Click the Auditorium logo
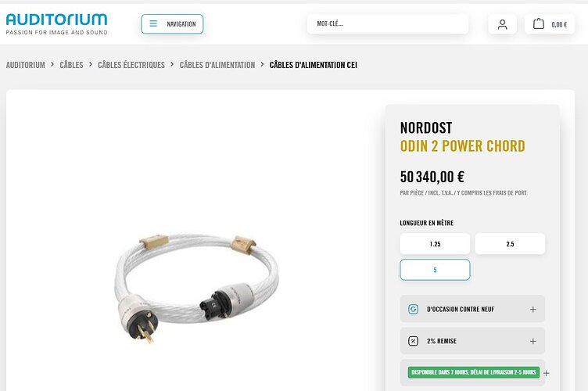 [56, 24]
